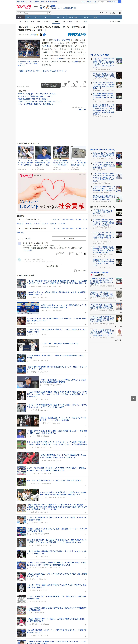
Task: Dismiss the 【DeNA】平良拳太郎 recommended card
Action: 68,169
